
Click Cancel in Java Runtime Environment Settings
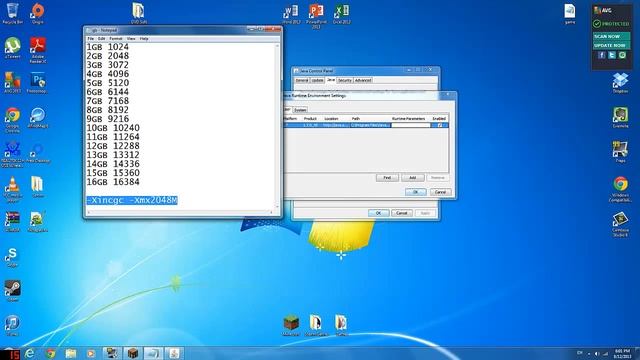(440, 192)
